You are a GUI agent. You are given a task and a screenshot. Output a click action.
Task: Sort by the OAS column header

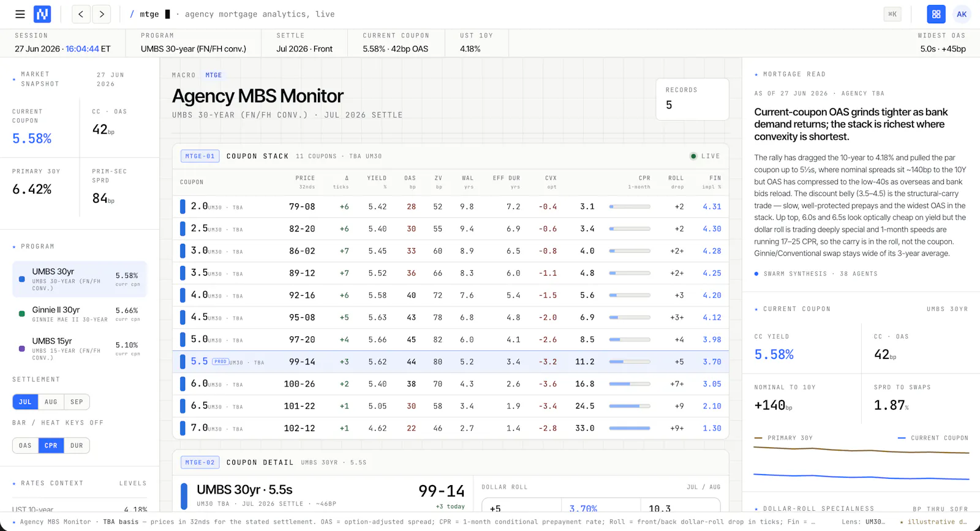coord(410,181)
